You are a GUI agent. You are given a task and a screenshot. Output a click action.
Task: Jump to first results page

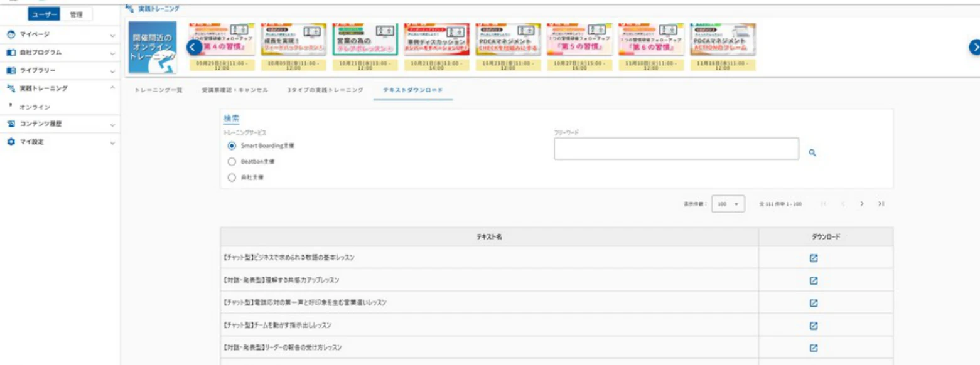tap(824, 204)
